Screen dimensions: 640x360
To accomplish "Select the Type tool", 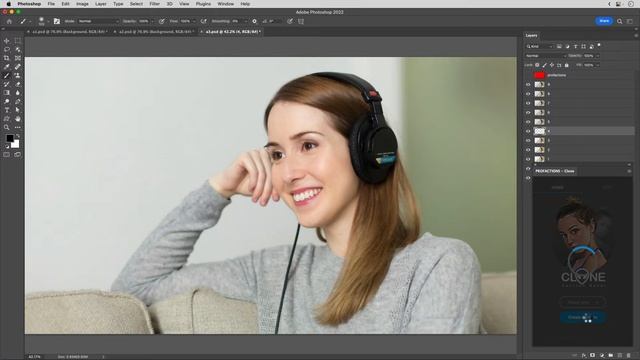I will 7,110.
